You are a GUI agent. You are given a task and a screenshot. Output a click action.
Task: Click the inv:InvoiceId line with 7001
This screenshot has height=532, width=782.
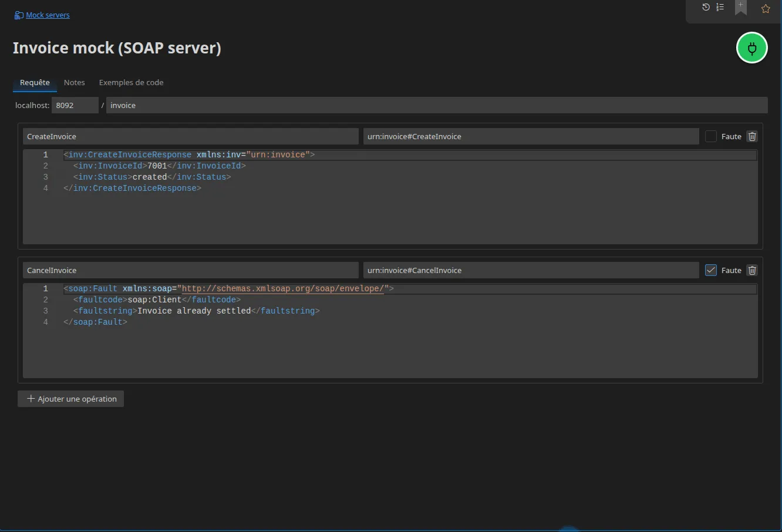coord(159,166)
